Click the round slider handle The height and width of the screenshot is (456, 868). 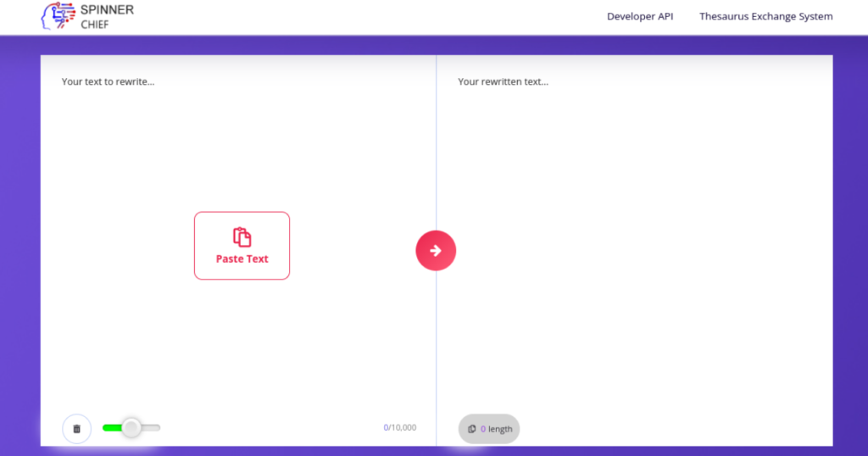pos(131,428)
